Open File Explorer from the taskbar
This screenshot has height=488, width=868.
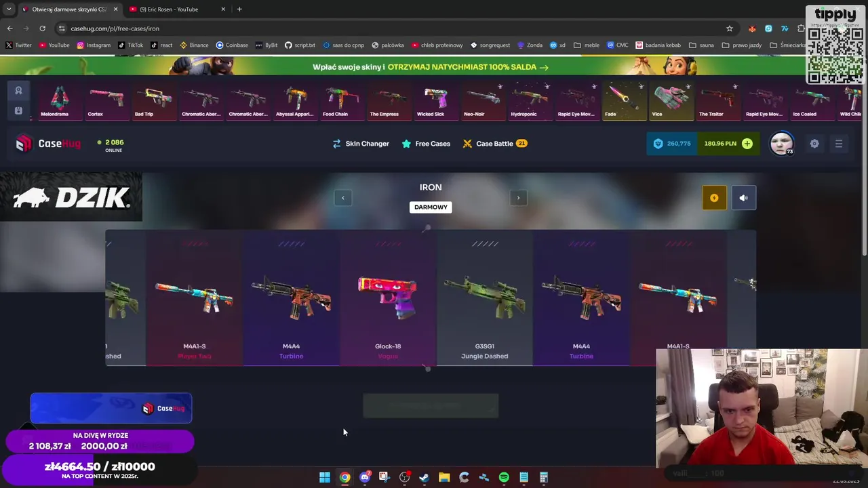444,477
